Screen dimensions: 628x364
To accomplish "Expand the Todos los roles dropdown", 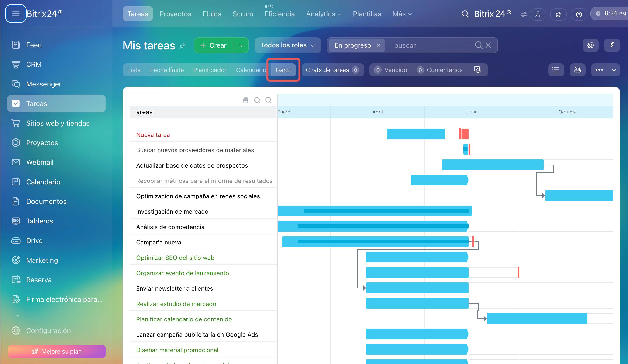I will point(288,45).
